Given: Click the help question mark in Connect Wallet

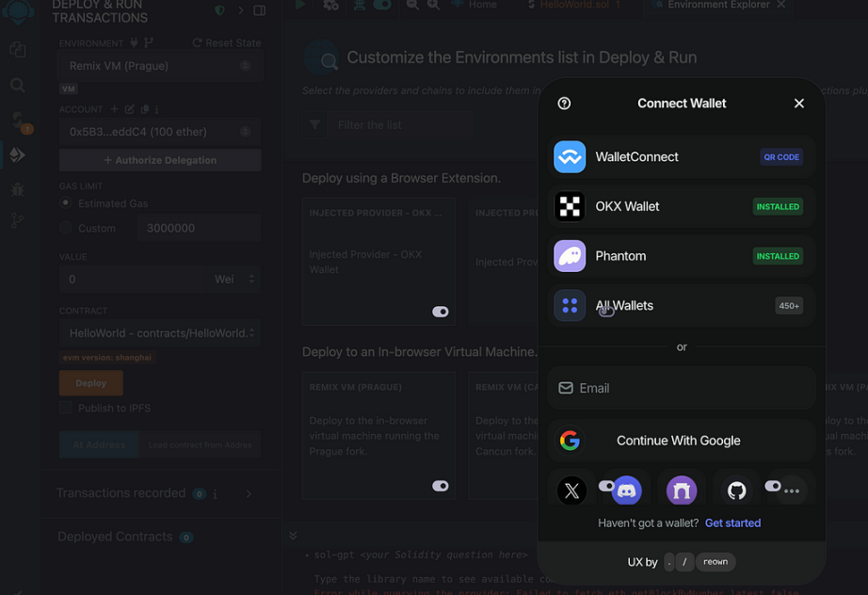Looking at the screenshot, I should pyautogui.click(x=564, y=104).
